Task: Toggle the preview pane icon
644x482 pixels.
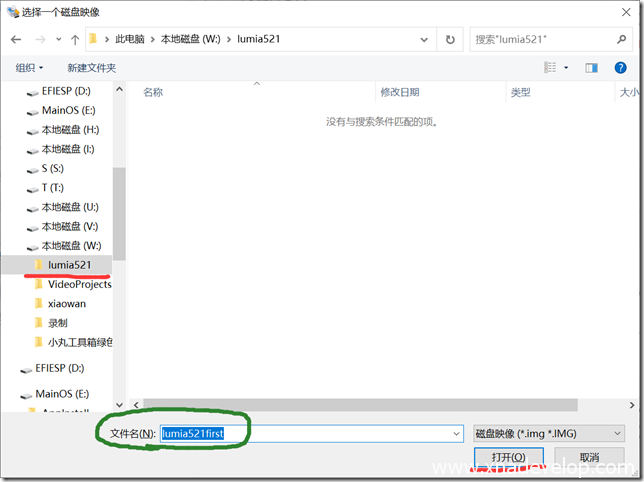Action: pos(591,68)
